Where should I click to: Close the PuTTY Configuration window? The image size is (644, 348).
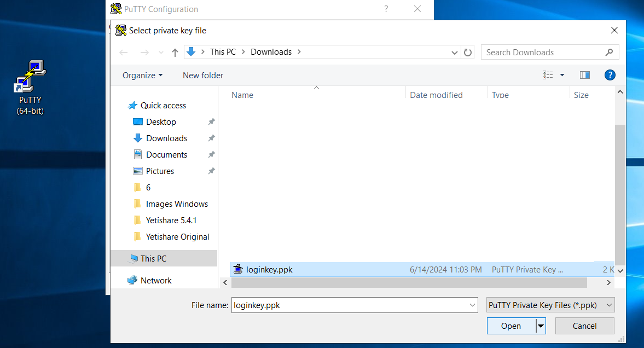pyautogui.click(x=417, y=9)
